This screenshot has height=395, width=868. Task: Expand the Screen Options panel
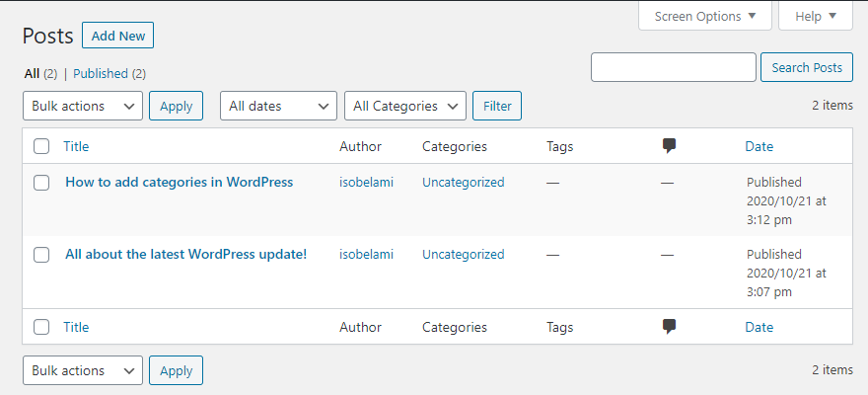click(704, 16)
